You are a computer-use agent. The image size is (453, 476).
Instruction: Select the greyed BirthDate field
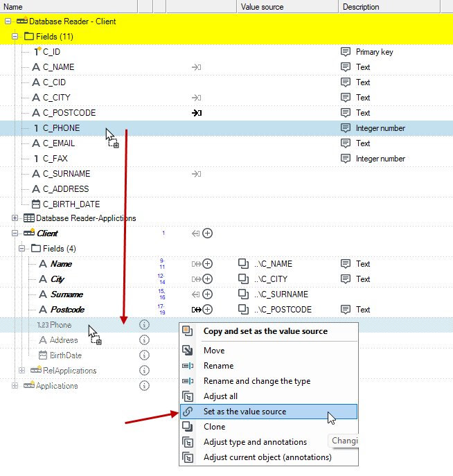tap(66, 355)
